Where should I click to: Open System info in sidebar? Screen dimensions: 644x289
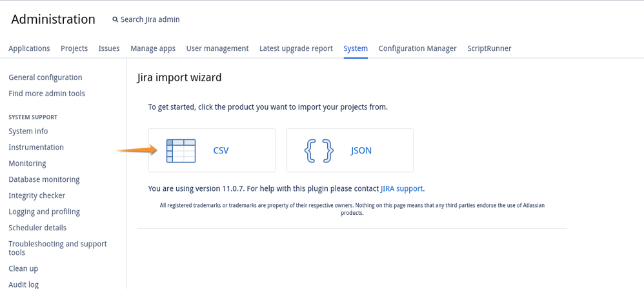[x=28, y=132]
